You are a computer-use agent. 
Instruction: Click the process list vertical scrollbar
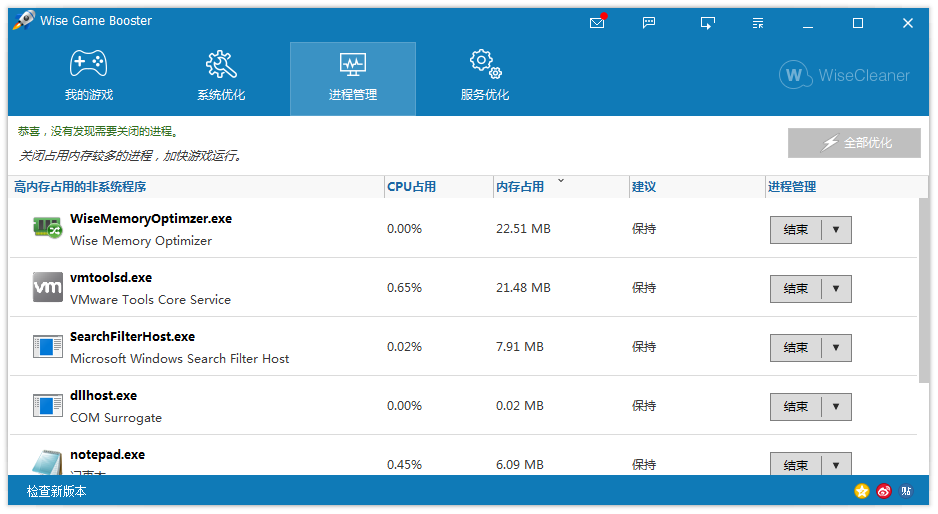pos(922,290)
